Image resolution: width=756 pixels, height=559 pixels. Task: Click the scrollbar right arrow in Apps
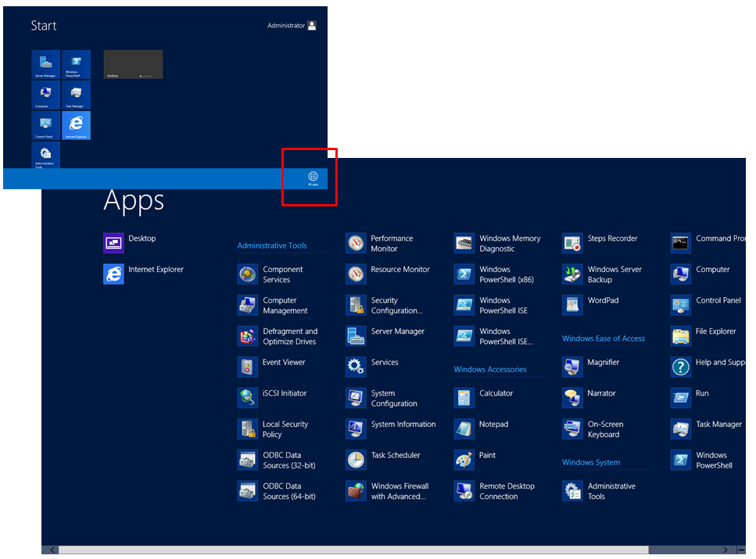coord(726,550)
